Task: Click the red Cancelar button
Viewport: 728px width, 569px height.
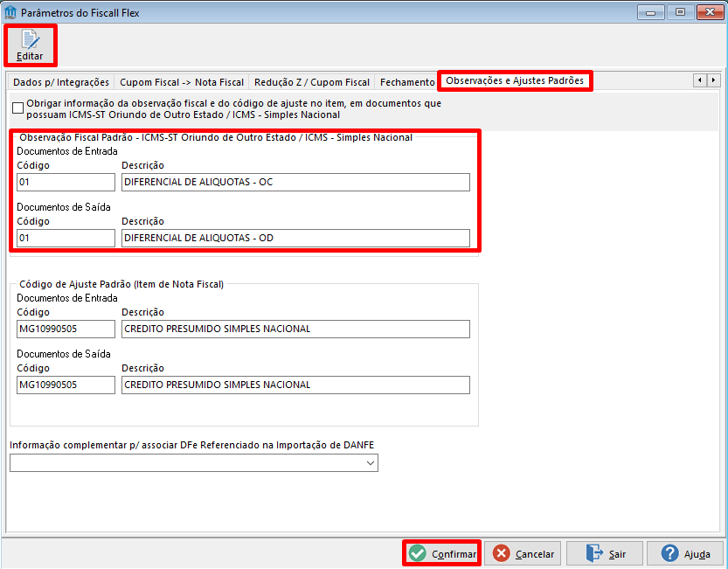Action: tap(523, 553)
